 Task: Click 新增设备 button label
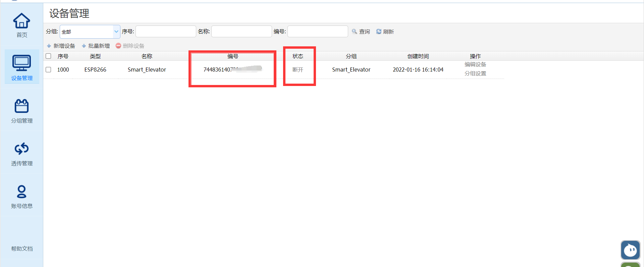tap(64, 46)
